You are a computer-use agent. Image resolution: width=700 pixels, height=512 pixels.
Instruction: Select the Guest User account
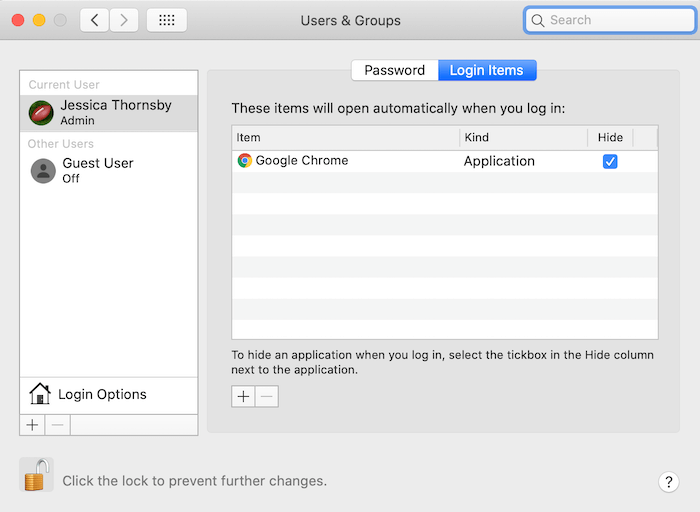pos(108,171)
